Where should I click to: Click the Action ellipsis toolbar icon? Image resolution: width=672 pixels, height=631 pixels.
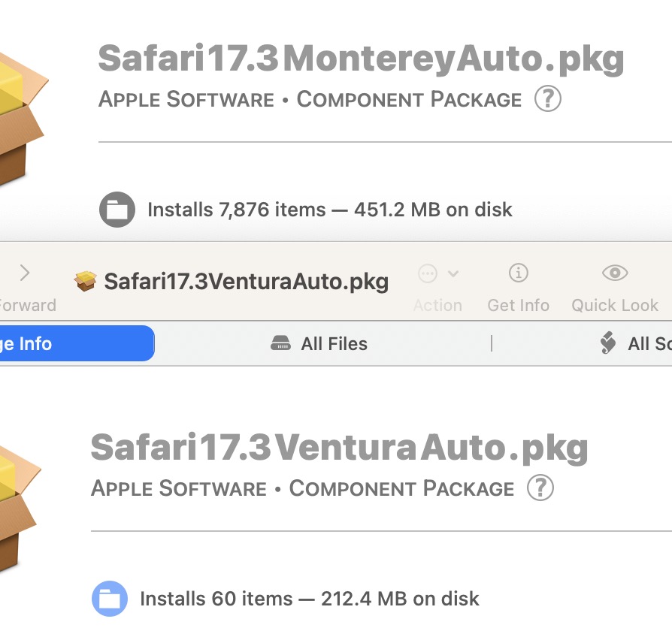coord(428,273)
